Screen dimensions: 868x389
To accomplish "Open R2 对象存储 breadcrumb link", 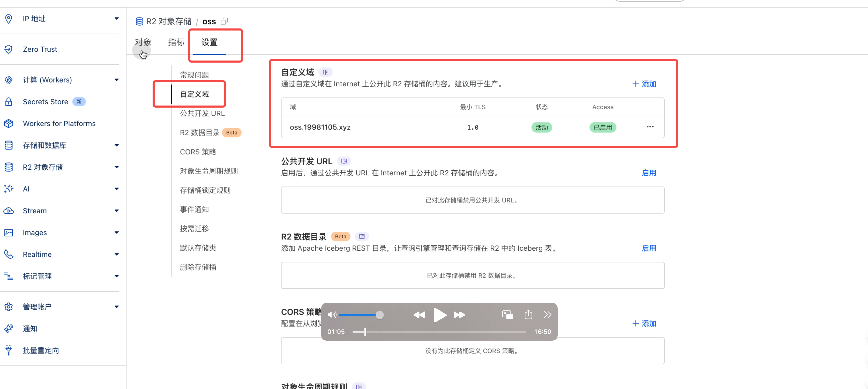I will [169, 21].
